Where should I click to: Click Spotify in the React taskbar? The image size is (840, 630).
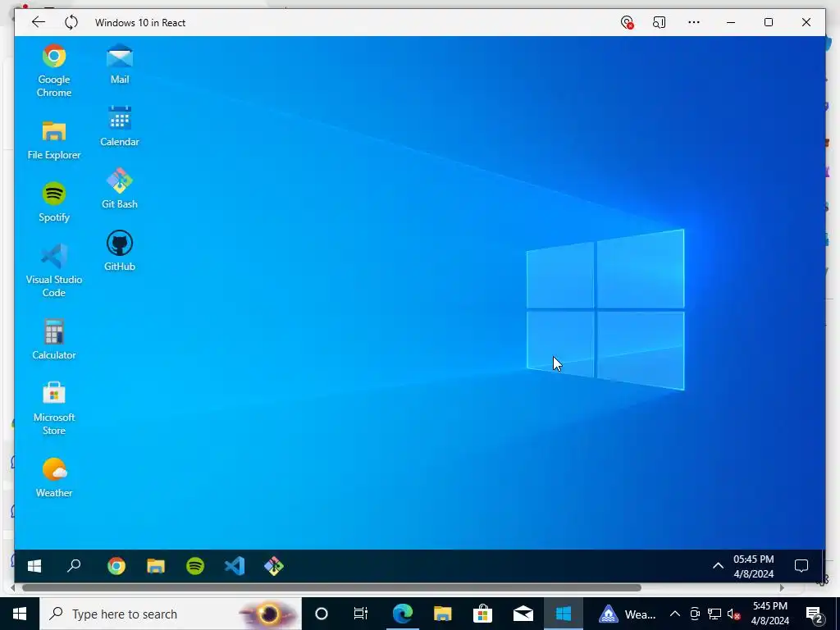[195, 566]
